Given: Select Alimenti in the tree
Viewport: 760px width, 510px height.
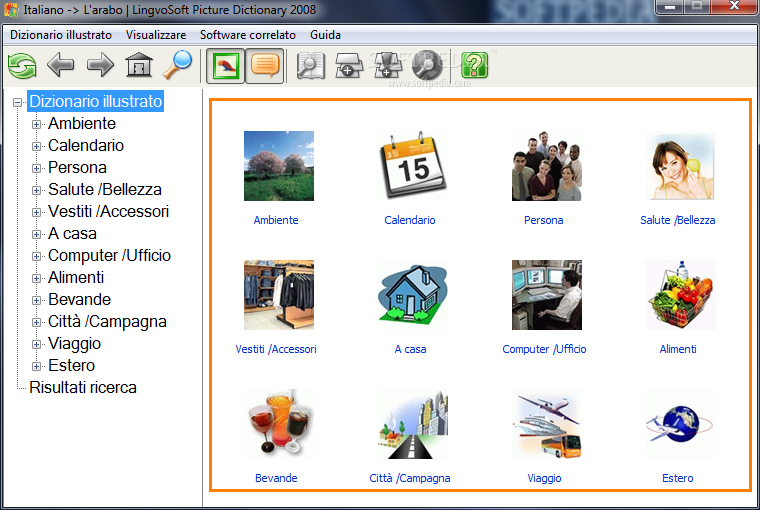Looking at the screenshot, I should click(76, 277).
